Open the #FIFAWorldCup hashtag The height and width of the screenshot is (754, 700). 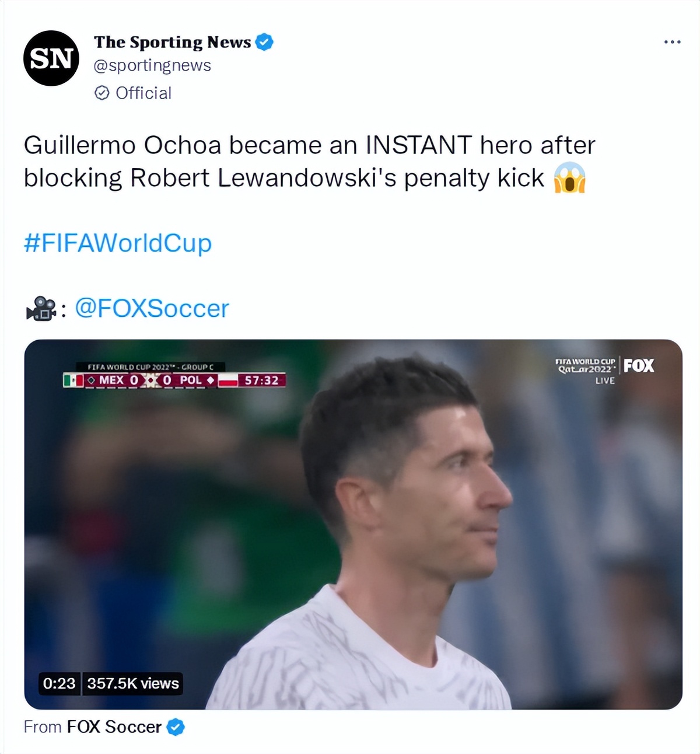click(117, 243)
